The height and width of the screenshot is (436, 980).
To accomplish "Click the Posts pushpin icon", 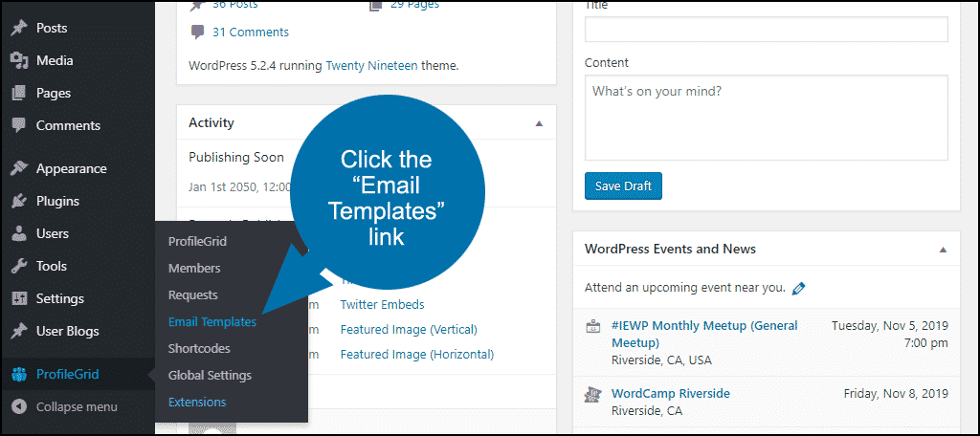I will point(19,28).
